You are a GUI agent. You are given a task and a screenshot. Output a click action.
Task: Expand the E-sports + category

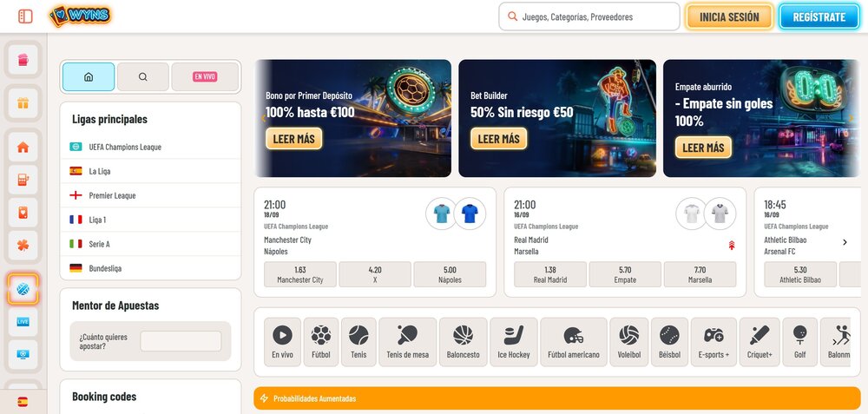(713, 342)
